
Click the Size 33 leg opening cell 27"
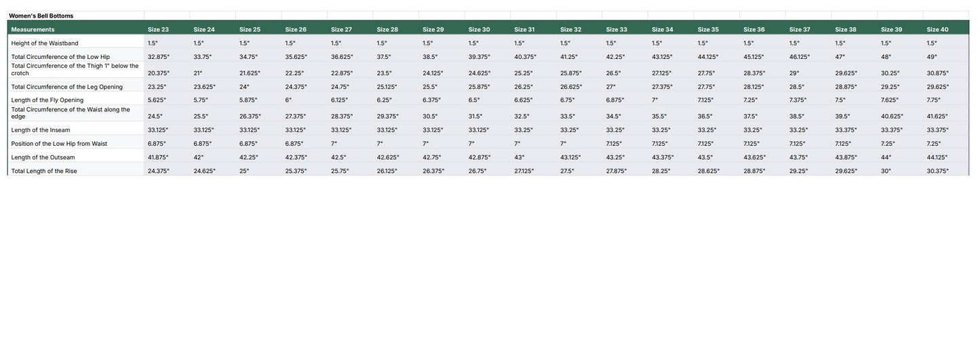[611, 87]
